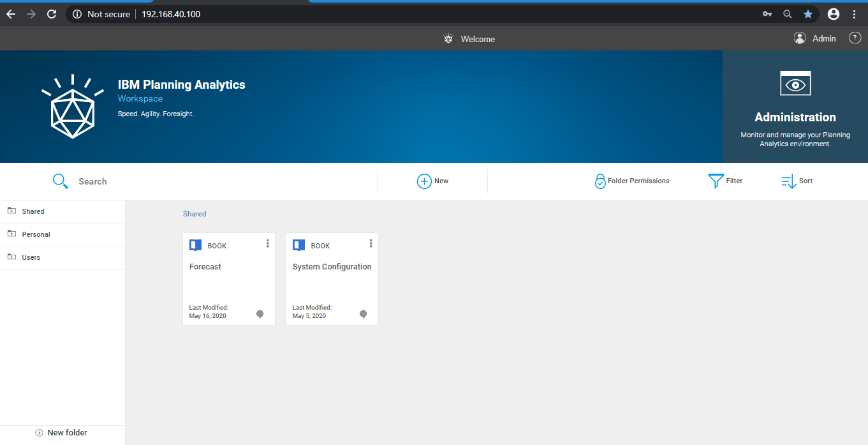Image resolution: width=868 pixels, height=445 pixels.
Task: Open the System Configuration card's options menu
Action: (371, 243)
